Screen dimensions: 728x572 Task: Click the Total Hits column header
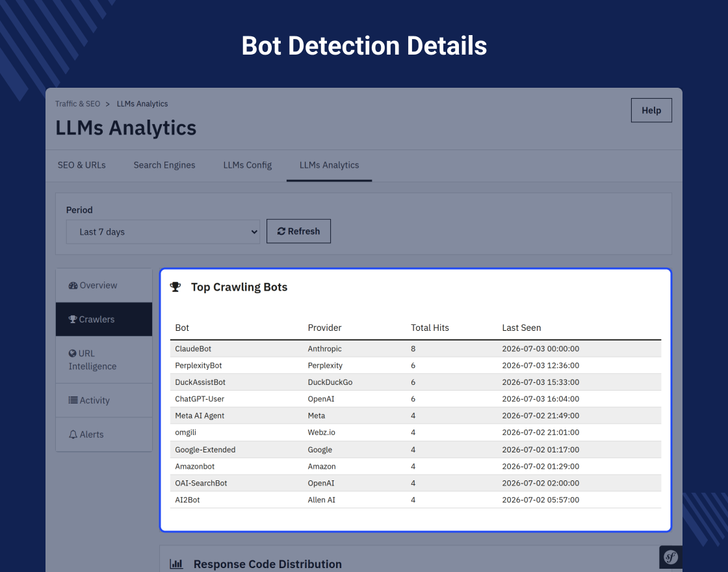point(430,328)
